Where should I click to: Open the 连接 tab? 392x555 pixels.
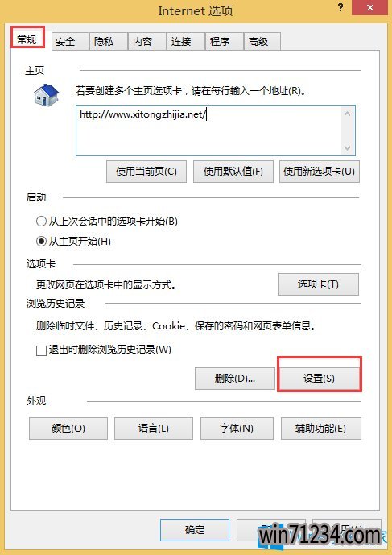[x=186, y=41]
